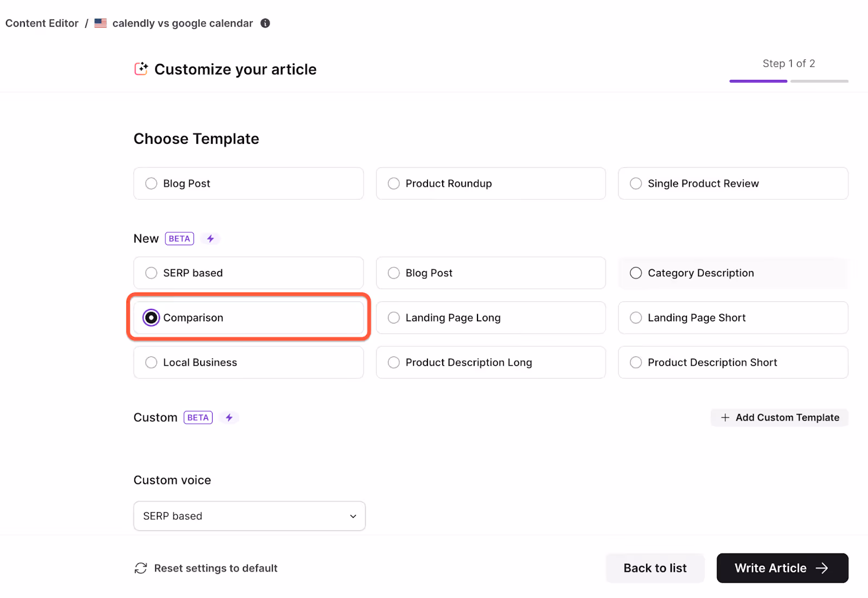
Task: Click the circular arrows reset icon
Action: click(141, 568)
